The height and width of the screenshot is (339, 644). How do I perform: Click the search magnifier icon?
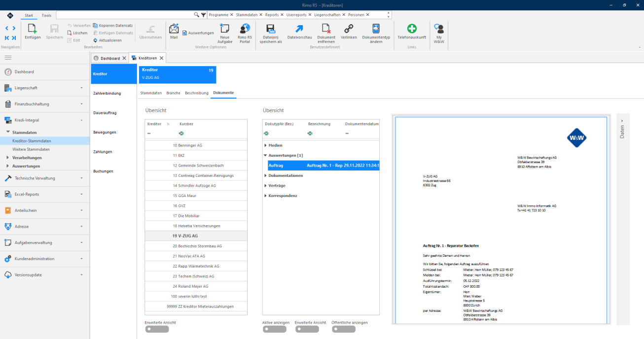click(197, 15)
